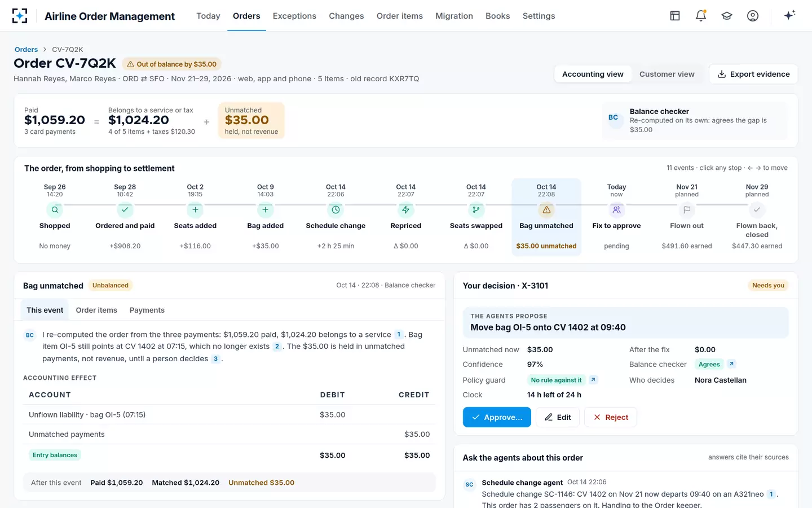Viewport: 812px width, 508px height.
Task: Open citation 2 in event explanation
Action: coord(277,347)
